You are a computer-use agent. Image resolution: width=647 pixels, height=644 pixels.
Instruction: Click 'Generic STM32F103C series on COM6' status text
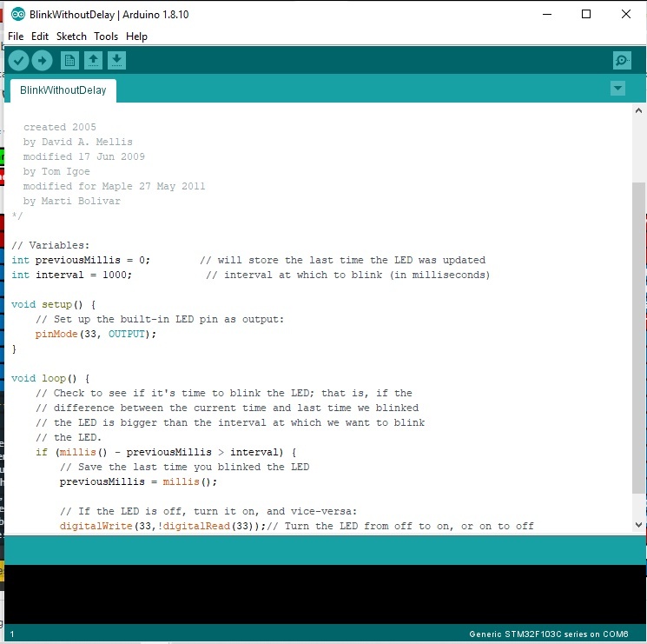click(x=548, y=634)
